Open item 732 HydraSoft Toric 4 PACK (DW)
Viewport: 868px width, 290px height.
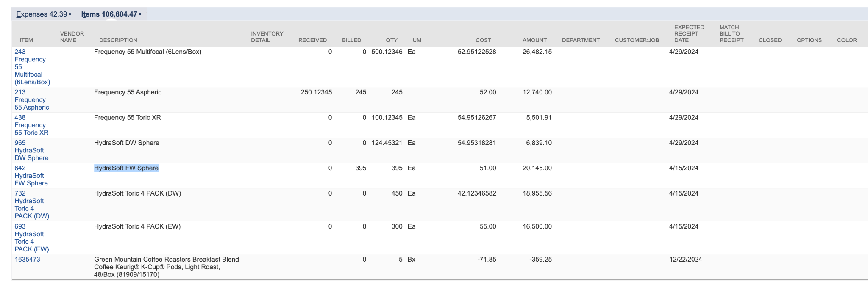click(x=32, y=205)
